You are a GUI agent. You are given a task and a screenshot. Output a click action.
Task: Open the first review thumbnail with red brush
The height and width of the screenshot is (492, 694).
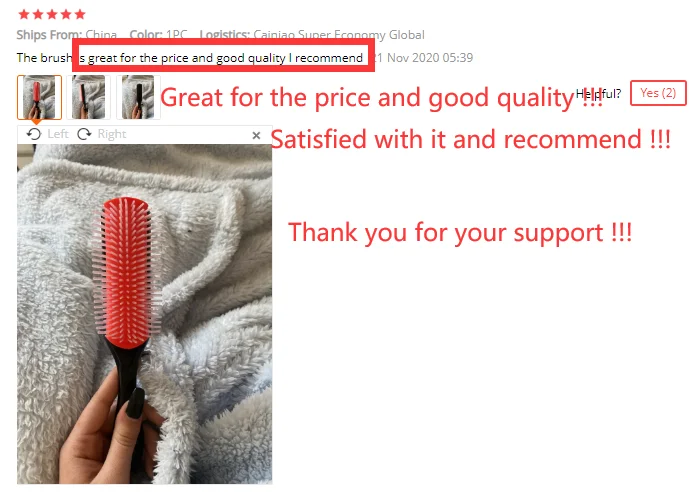click(x=39, y=97)
